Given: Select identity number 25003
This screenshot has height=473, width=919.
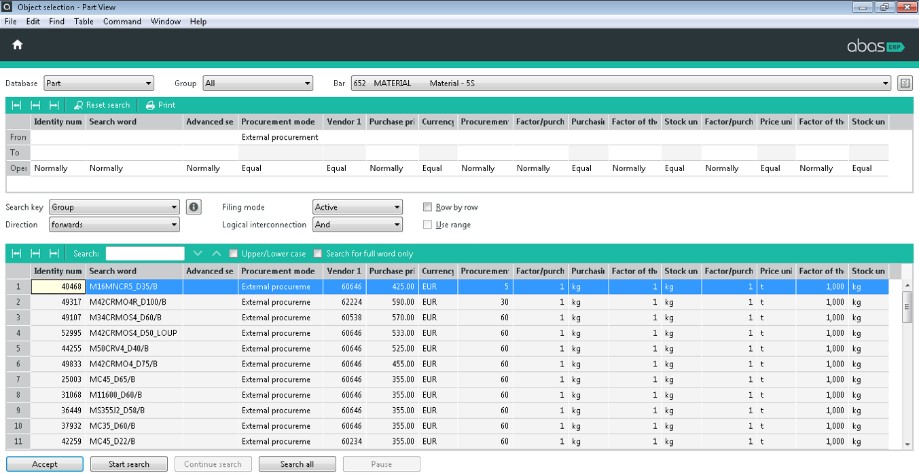Looking at the screenshot, I should (58, 379).
